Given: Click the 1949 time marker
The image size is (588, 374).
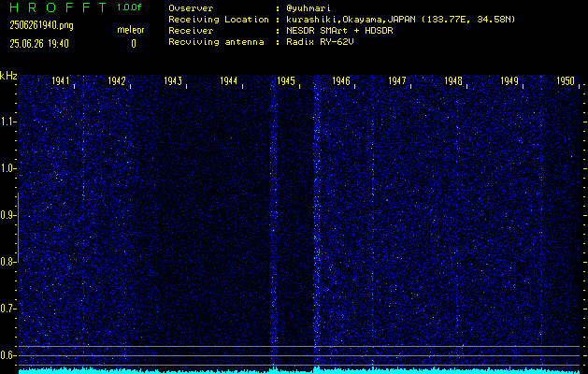Looking at the screenshot, I should pos(509,80).
